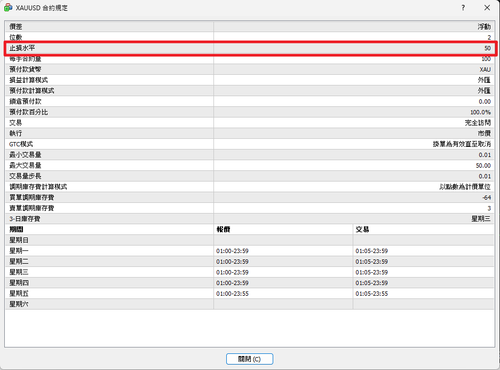Select the 星期五 session row label
Image resolution: width=500 pixels, height=370 pixels.
(x=19, y=293)
